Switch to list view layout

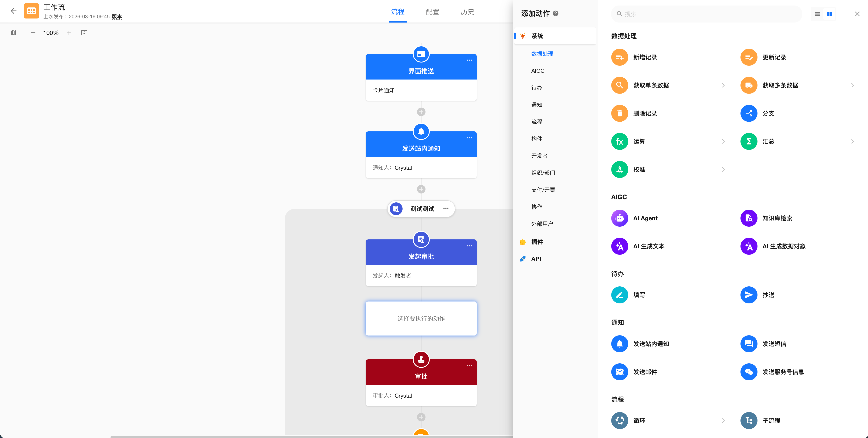pos(817,14)
